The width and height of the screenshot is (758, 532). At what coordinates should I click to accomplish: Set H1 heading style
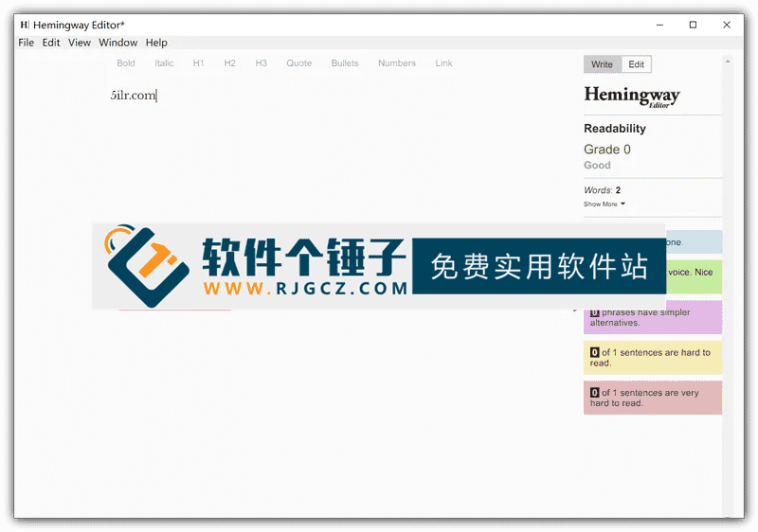pyautogui.click(x=198, y=63)
